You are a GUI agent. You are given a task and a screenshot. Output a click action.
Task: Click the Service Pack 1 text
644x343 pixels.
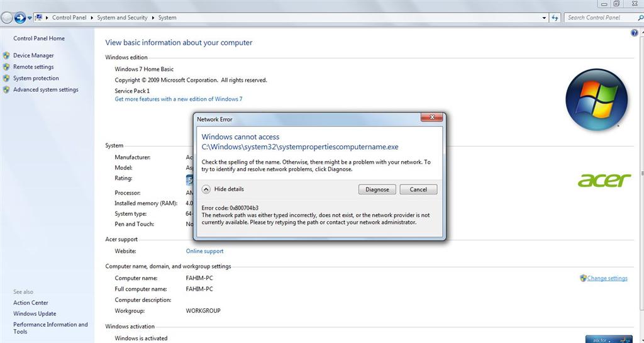132,91
